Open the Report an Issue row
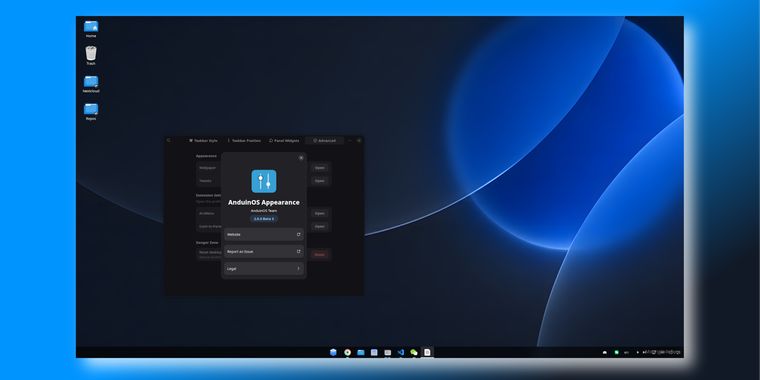The height and width of the screenshot is (380, 760). pyautogui.click(x=264, y=252)
